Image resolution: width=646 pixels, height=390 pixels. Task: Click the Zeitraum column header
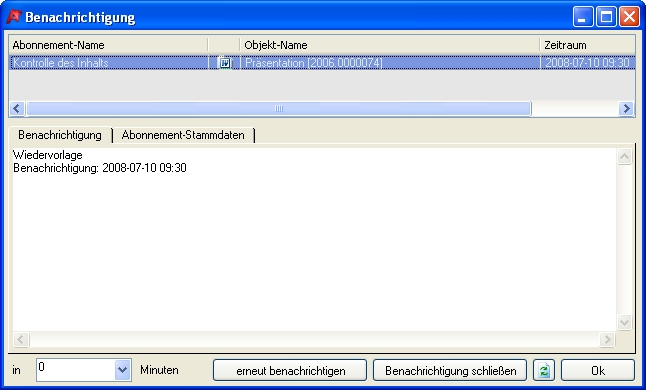pyautogui.click(x=587, y=45)
